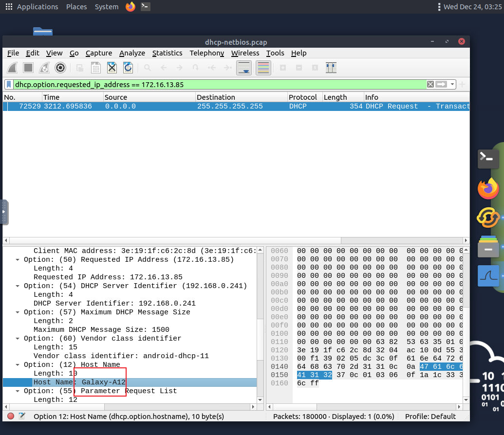
Task: Collapse Option 57 Maximum DHCP Message Size
Action: [x=18, y=312]
